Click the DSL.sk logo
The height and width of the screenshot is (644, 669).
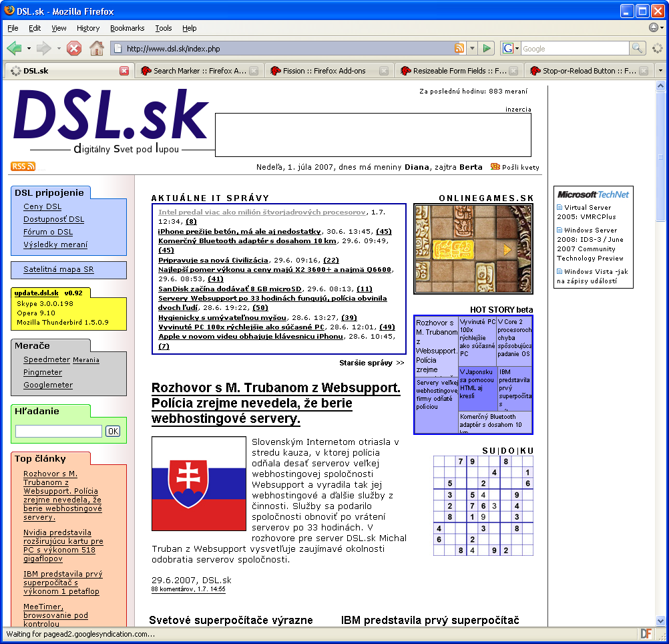point(110,115)
